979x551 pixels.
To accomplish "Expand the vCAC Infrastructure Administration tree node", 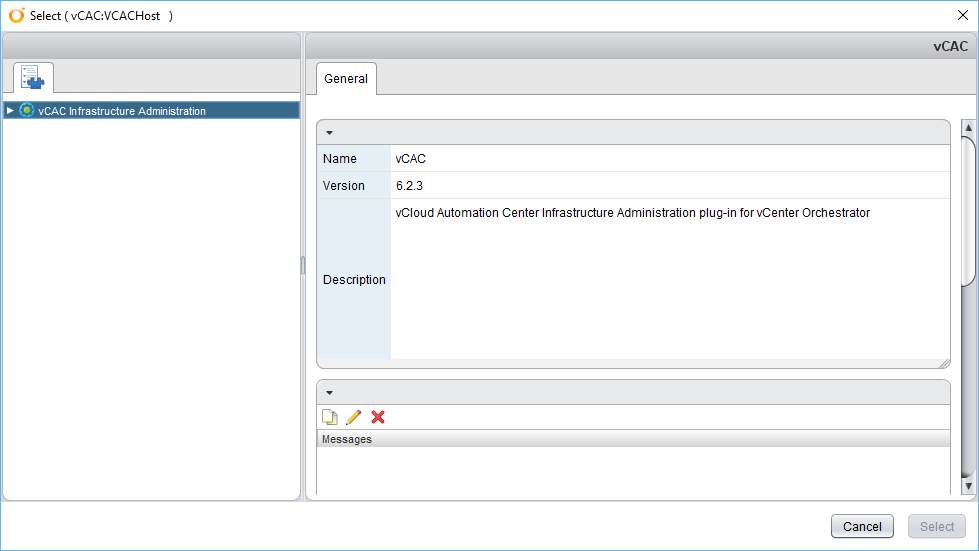I will coord(10,111).
